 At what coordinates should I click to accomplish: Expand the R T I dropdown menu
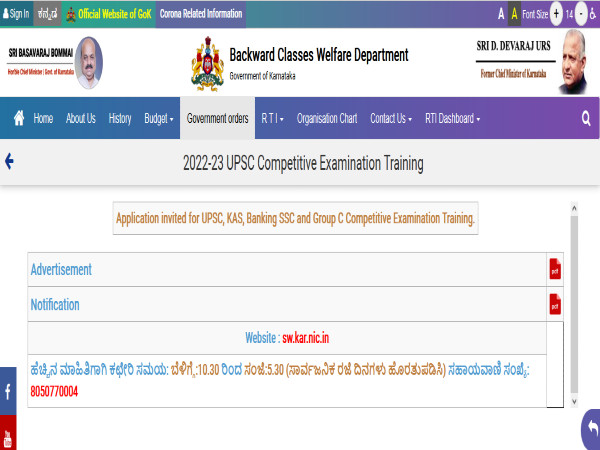pyautogui.click(x=272, y=118)
